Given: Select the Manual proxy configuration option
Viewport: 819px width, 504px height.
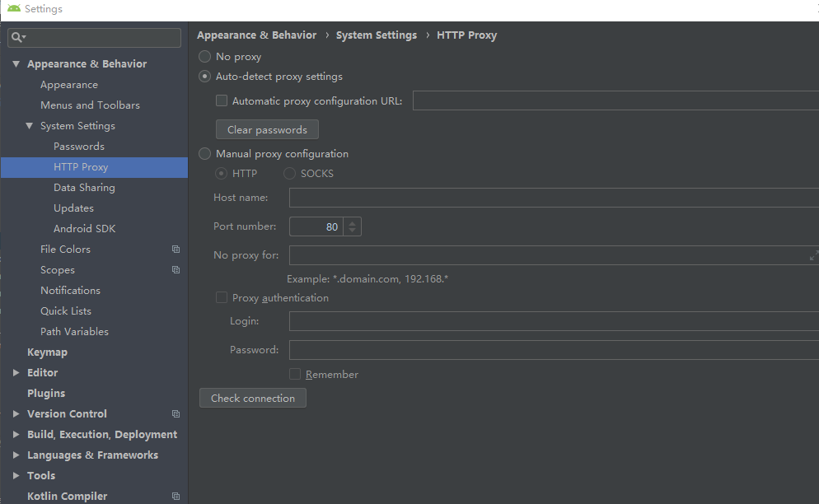Looking at the screenshot, I should 204,153.
